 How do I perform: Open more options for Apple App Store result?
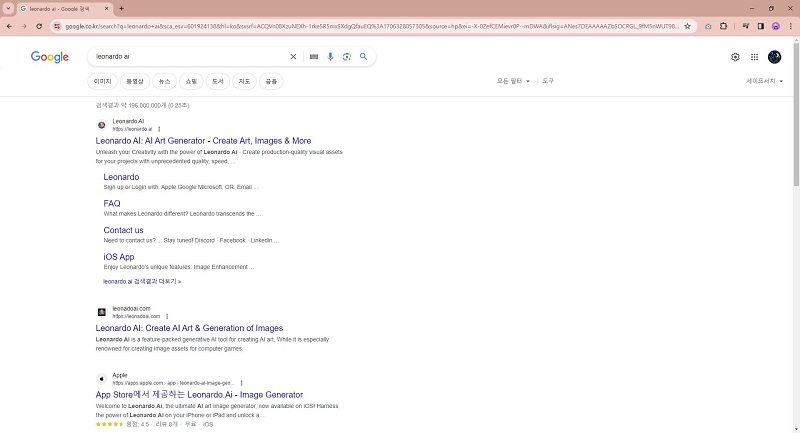241,383
